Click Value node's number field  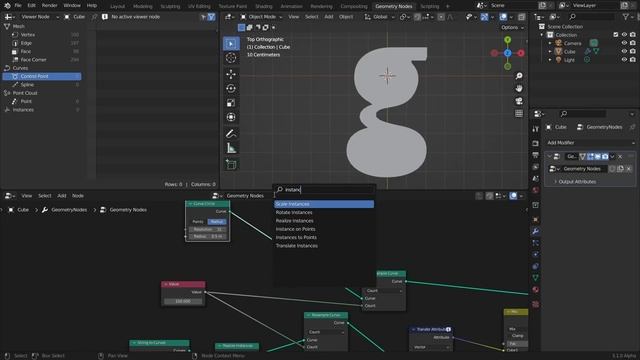coord(183,301)
